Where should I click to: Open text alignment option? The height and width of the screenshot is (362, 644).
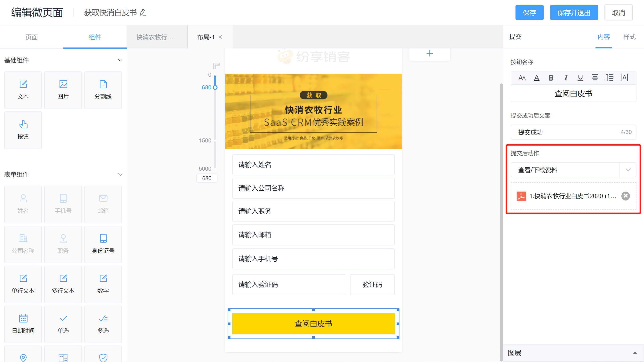(x=595, y=78)
